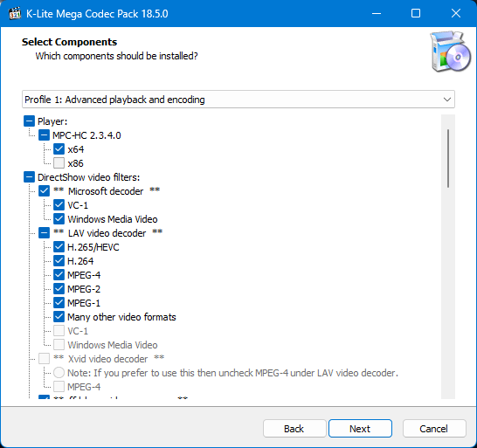
Task: Toggle the LAV video decoder checkbox
Action: (x=44, y=233)
